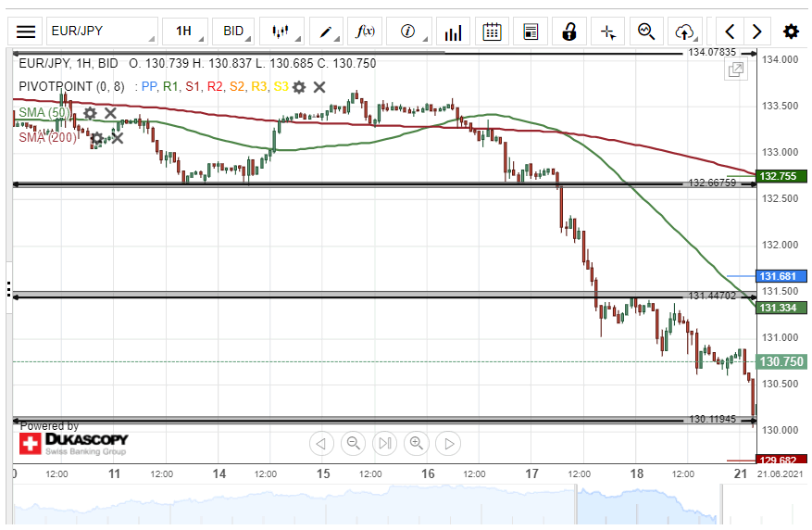Open the hamburger main menu
This screenshot has width=812, height=530.
(26, 32)
